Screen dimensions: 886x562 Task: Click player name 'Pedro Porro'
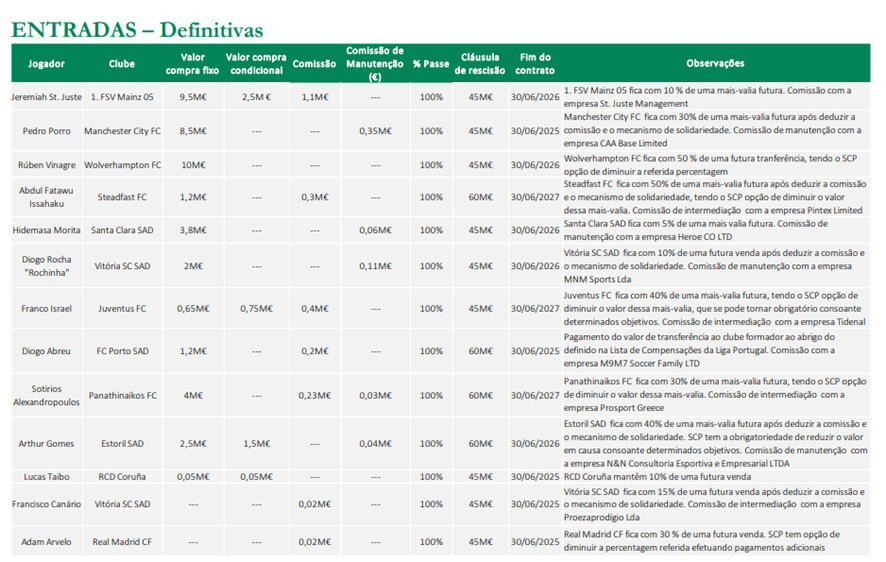point(46,131)
